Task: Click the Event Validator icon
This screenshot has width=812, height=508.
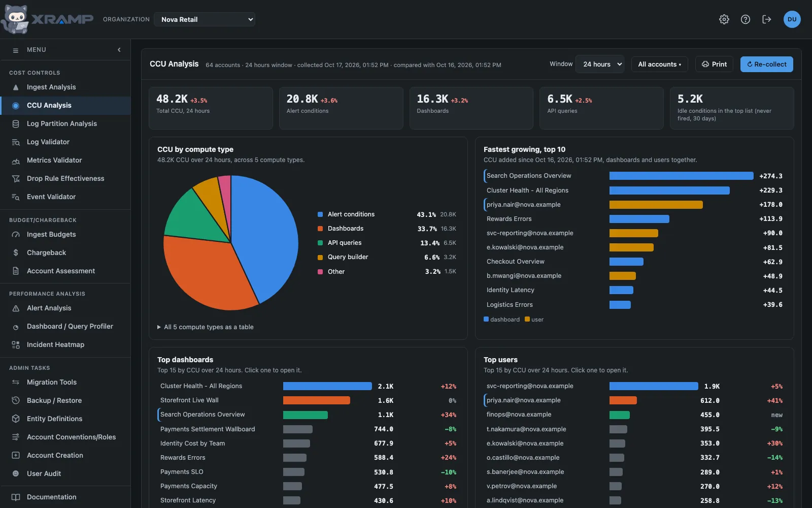Action: click(16, 197)
